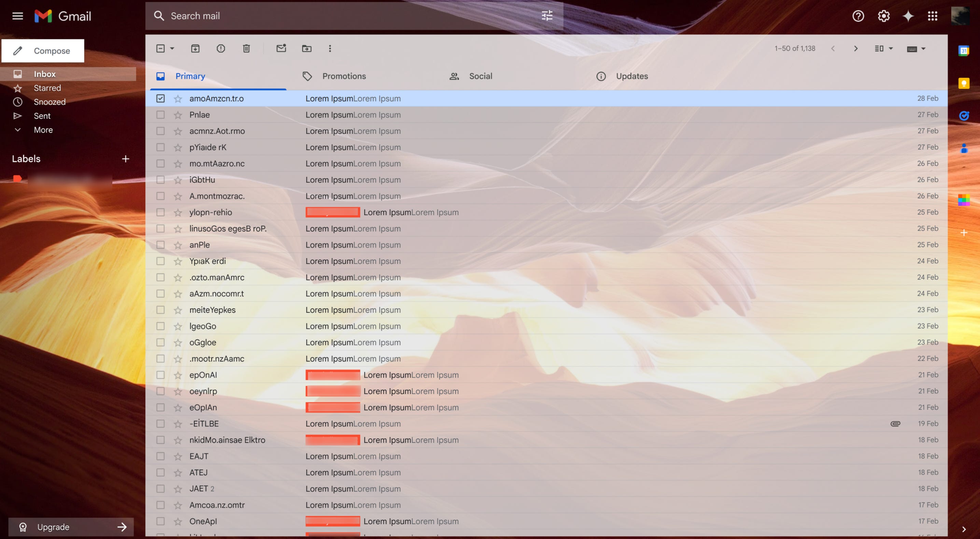Image resolution: width=980 pixels, height=539 pixels.
Task: Open the select-all dropdown arrow
Action: tap(172, 49)
